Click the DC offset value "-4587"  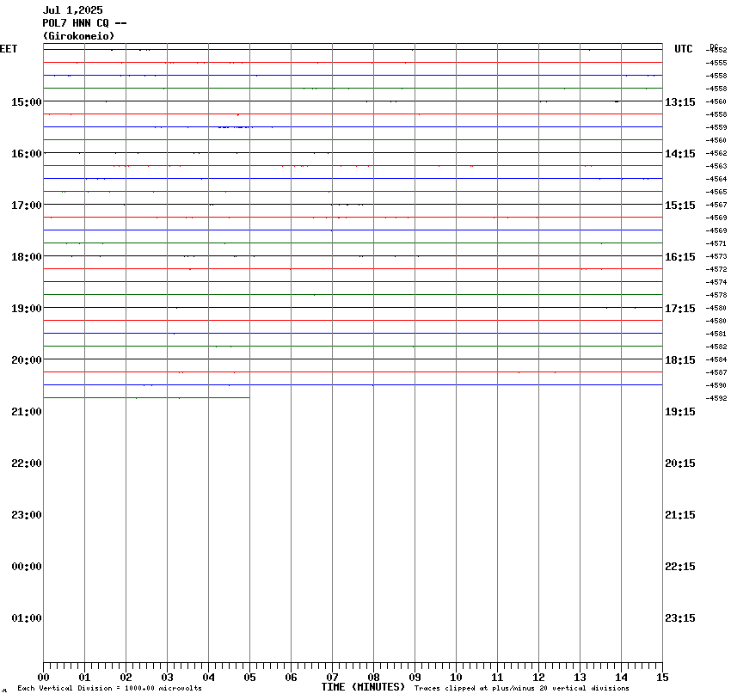pos(716,373)
